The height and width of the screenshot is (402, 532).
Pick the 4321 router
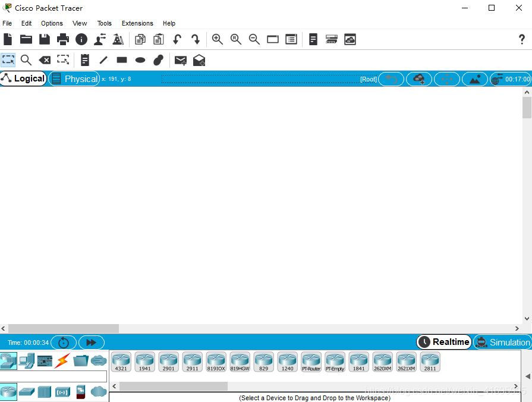(121, 362)
